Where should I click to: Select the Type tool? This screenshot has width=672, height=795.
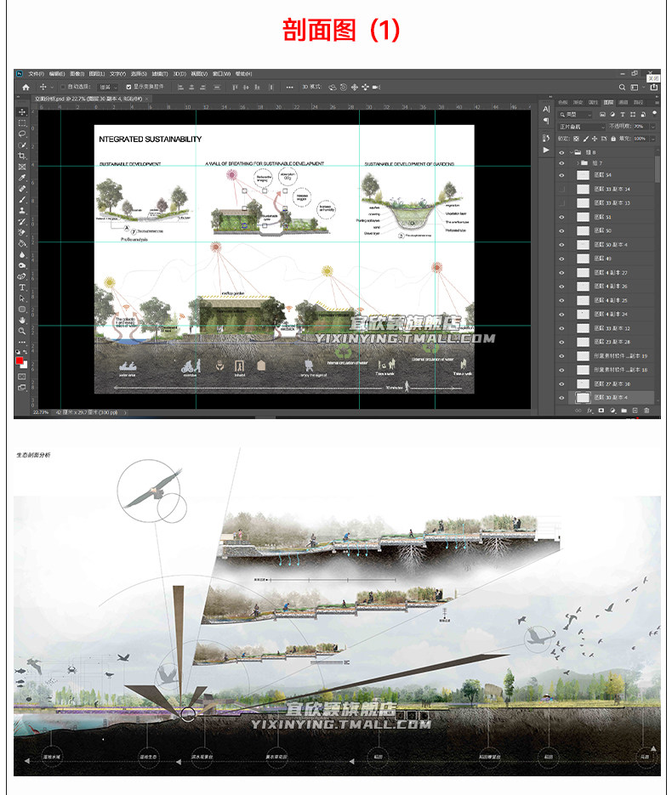[x=22, y=287]
